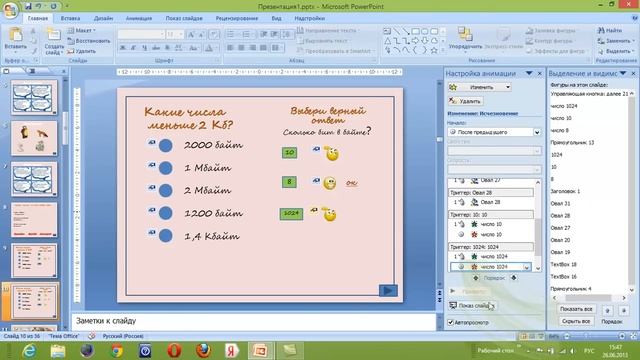Viewport: 640px width, 360px height.
Task: Turn on bulleted list
Action: coord(231,34)
